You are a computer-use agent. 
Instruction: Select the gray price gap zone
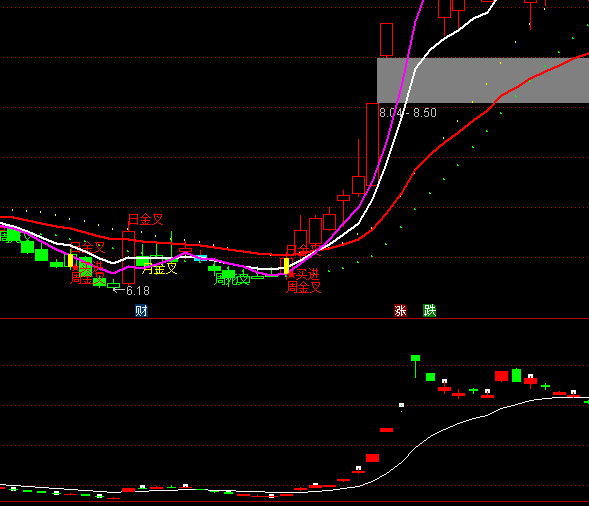pyautogui.click(x=483, y=80)
